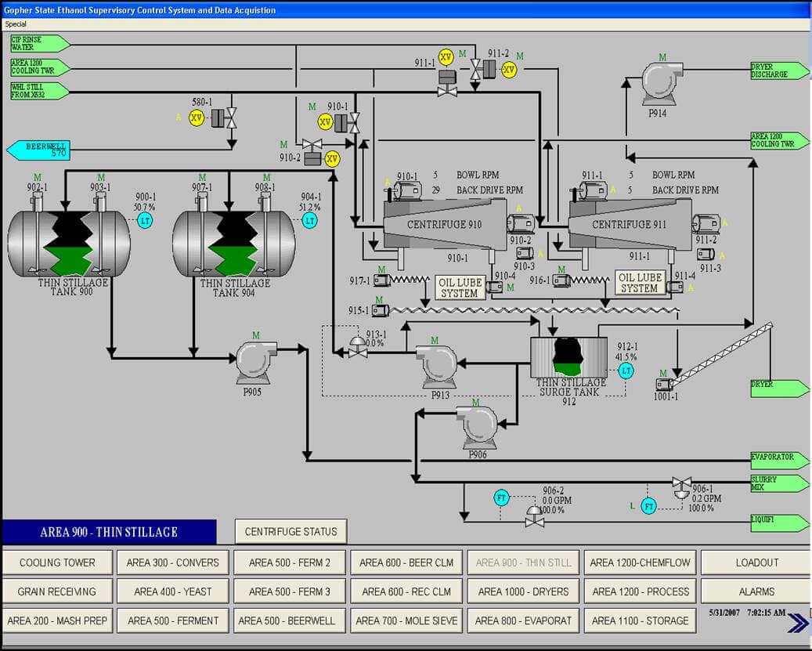Click the Beerwell 570 cyan link arrow

pyautogui.click(x=38, y=150)
